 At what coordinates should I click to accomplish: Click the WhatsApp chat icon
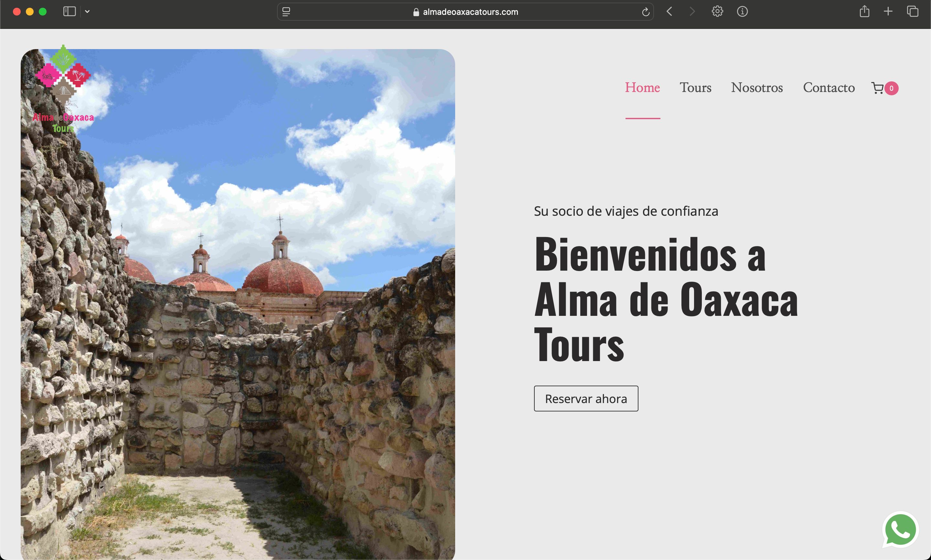[x=900, y=529]
